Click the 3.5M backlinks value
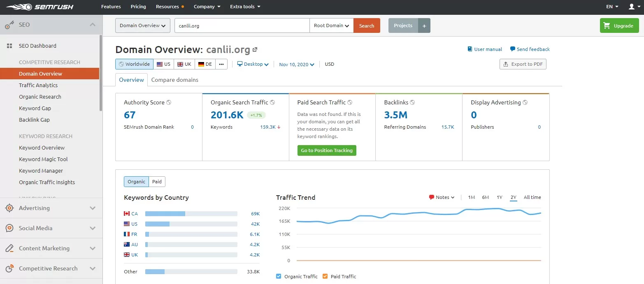Image resolution: width=644 pixels, height=284 pixels. click(x=396, y=115)
